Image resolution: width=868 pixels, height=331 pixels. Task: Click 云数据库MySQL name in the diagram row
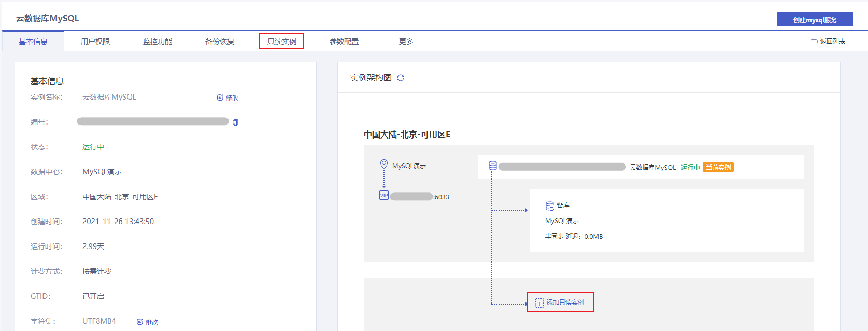point(653,167)
